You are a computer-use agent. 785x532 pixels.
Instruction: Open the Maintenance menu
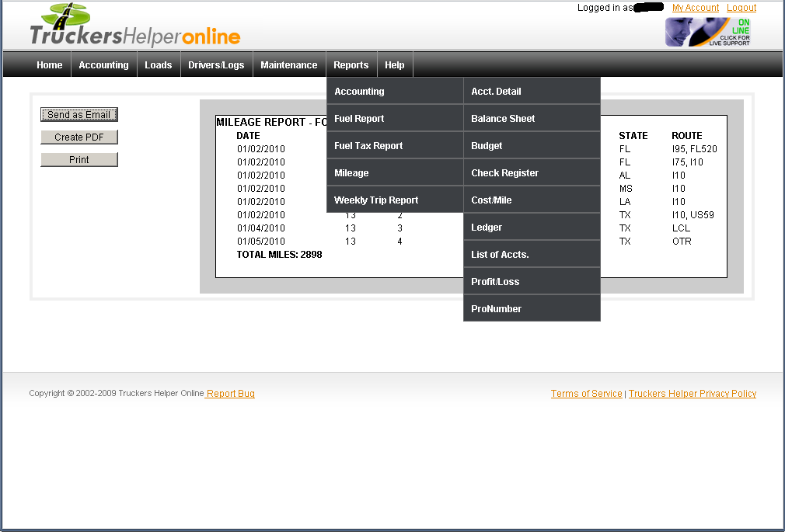point(288,65)
